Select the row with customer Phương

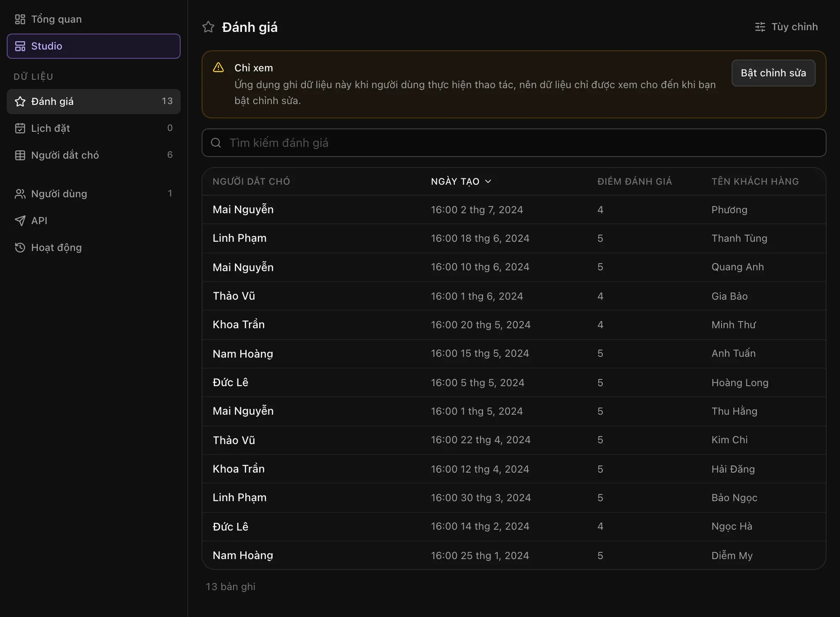tap(514, 209)
